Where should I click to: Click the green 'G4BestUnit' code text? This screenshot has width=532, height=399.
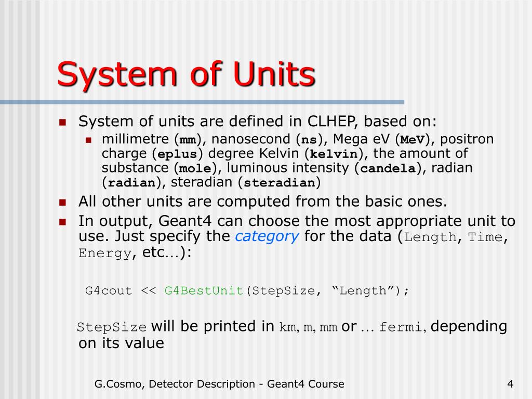pos(204,291)
